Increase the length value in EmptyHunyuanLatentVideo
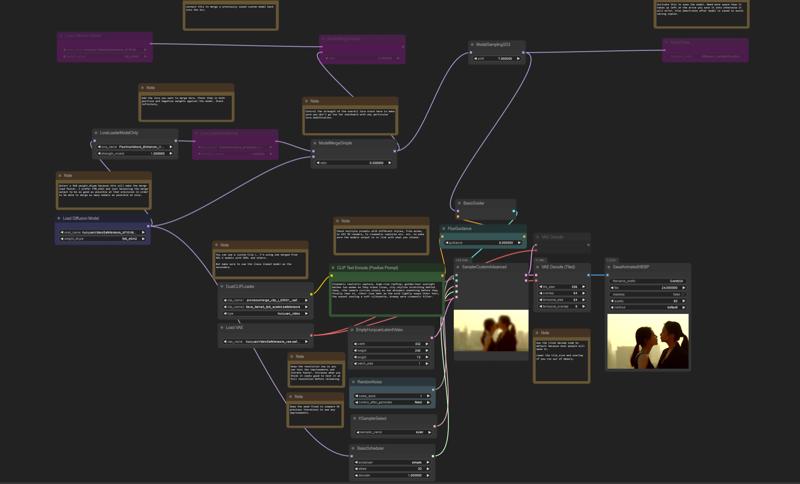 pyautogui.click(x=427, y=357)
